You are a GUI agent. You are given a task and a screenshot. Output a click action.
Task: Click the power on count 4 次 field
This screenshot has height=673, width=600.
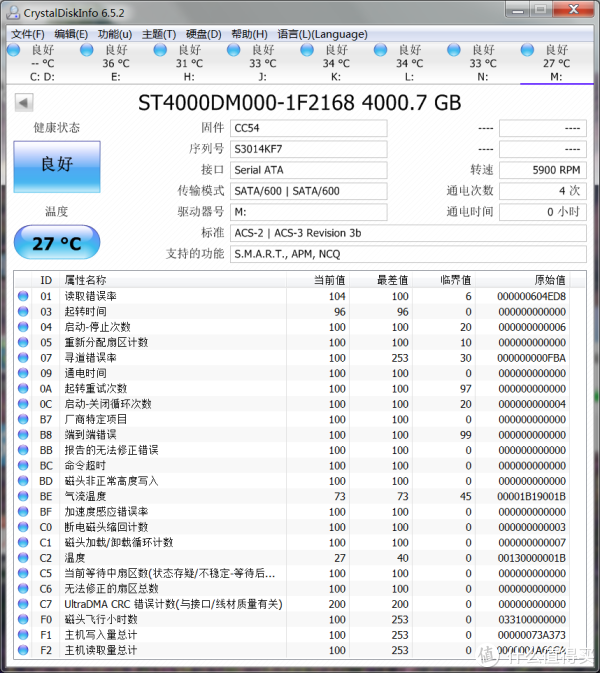543,191
